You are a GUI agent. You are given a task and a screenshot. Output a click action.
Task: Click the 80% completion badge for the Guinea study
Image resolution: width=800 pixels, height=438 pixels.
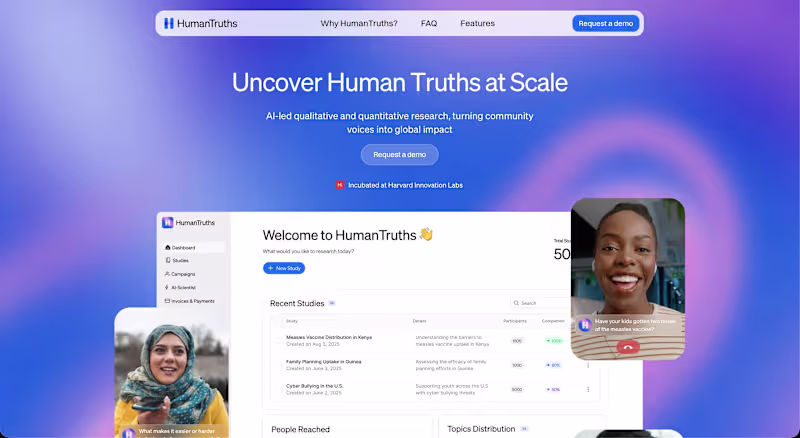[553, 365]
